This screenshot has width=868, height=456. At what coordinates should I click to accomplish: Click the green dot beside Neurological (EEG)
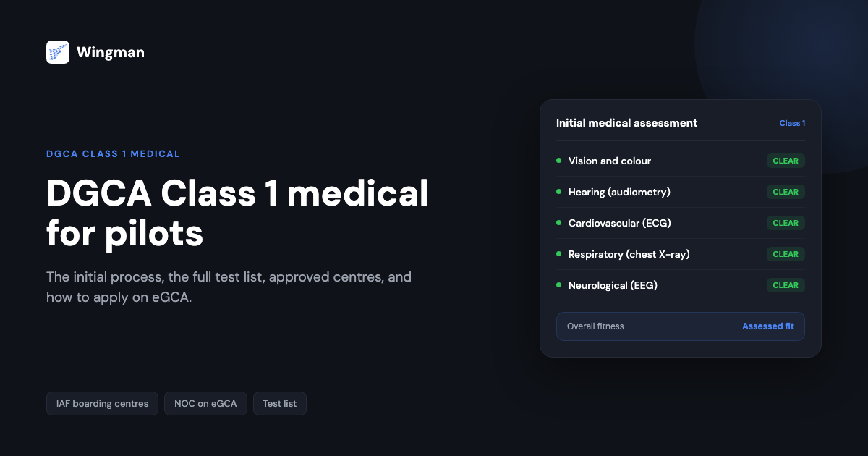pos(558,285)
